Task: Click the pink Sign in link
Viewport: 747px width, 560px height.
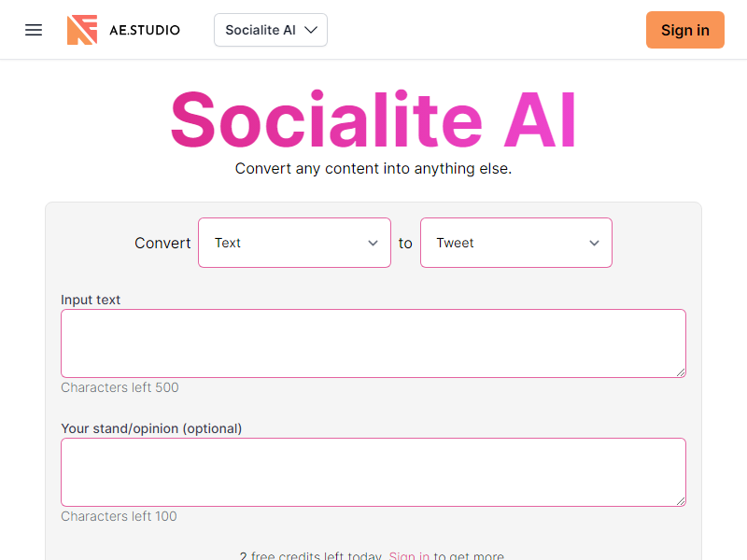Action: click(x=409, y=556)
